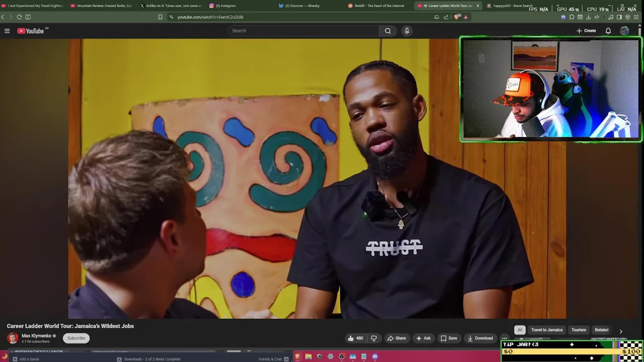Image resolution: width=644 pixels, height=362 pixels.
Task: Switch to Mountain Review: Crested Butte tab
Action: pyautogui.click(x=102, y=6)
